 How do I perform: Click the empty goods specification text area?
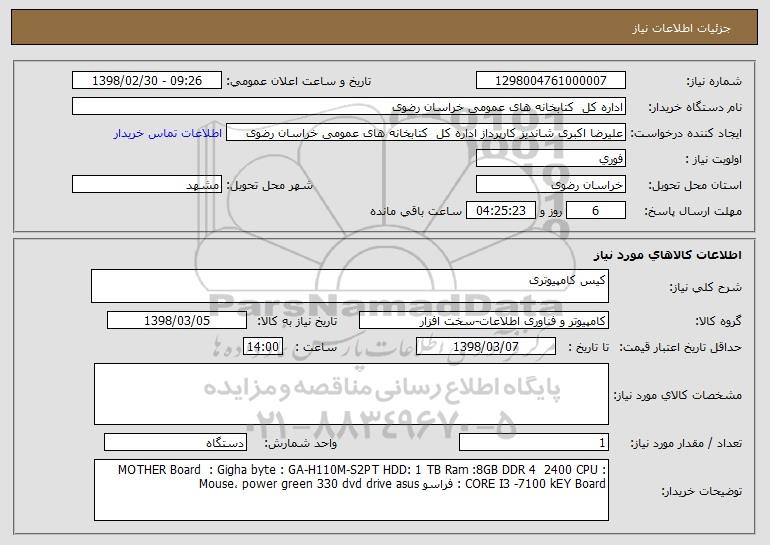coord(351,394)
